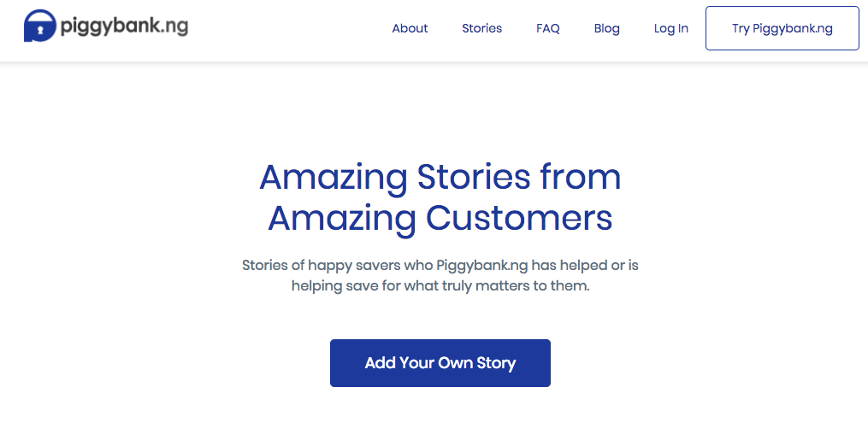Click the piggybank.ng wordmark in header
Viewport: 868px width, 446px height.
[x=124, y=26]
